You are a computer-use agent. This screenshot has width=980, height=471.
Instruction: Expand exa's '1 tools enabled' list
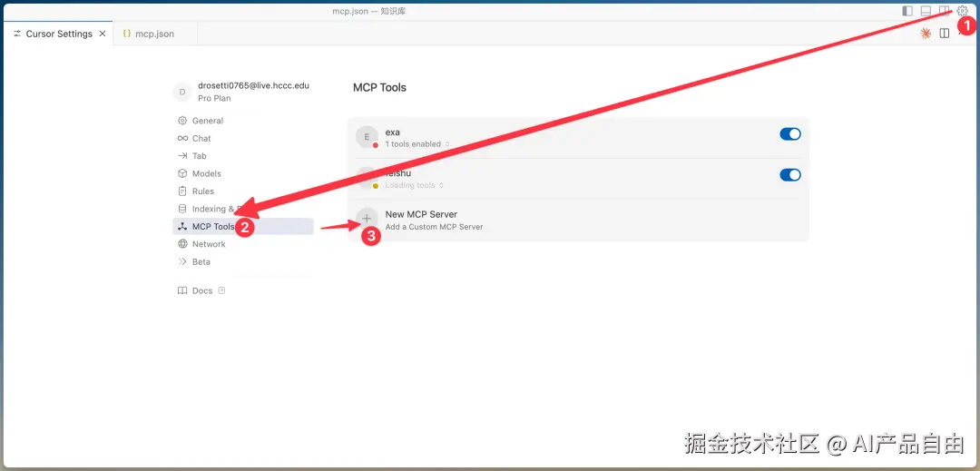tap(416, 144)
